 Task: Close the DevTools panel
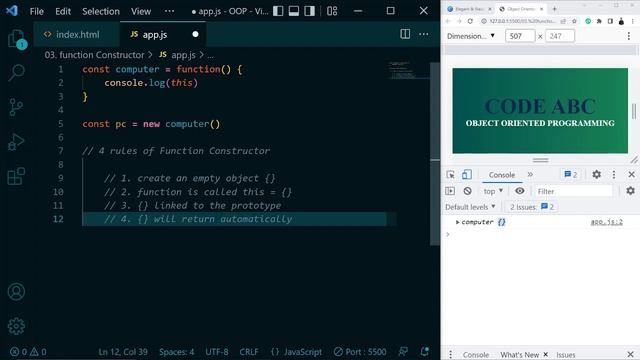631,175
